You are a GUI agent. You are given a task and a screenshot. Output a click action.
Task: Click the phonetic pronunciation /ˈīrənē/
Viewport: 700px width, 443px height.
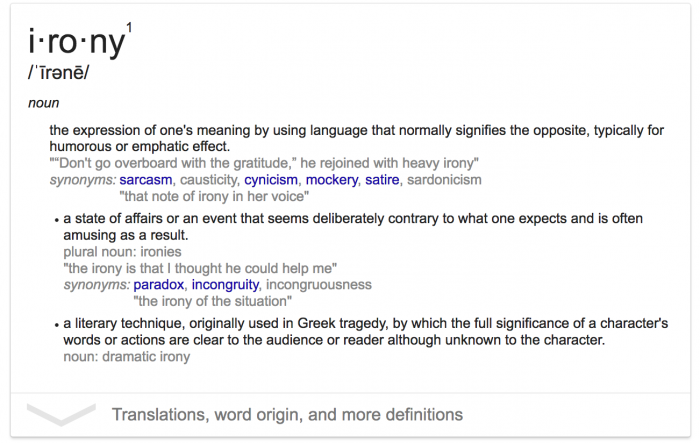(x=58, y=72)
